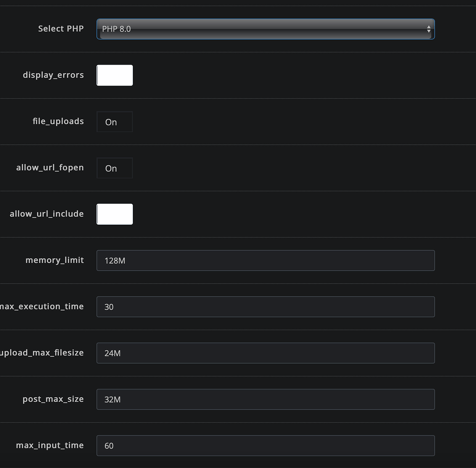Click the max_input_time field
This screenshot has width=476, height=468.
click(265, 445)
